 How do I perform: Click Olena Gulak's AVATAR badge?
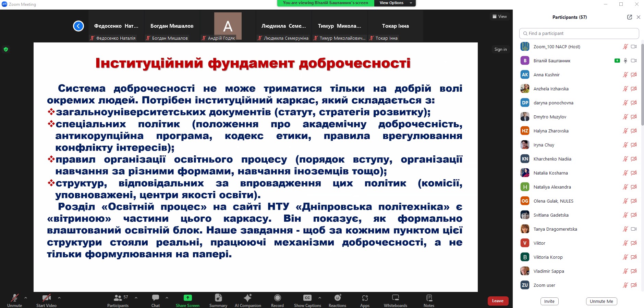(525, 201)
